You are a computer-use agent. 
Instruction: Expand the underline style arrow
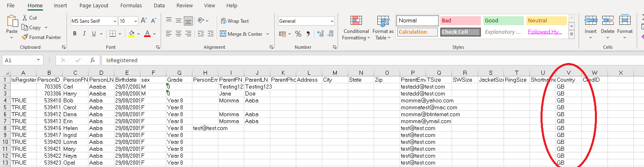101,34
